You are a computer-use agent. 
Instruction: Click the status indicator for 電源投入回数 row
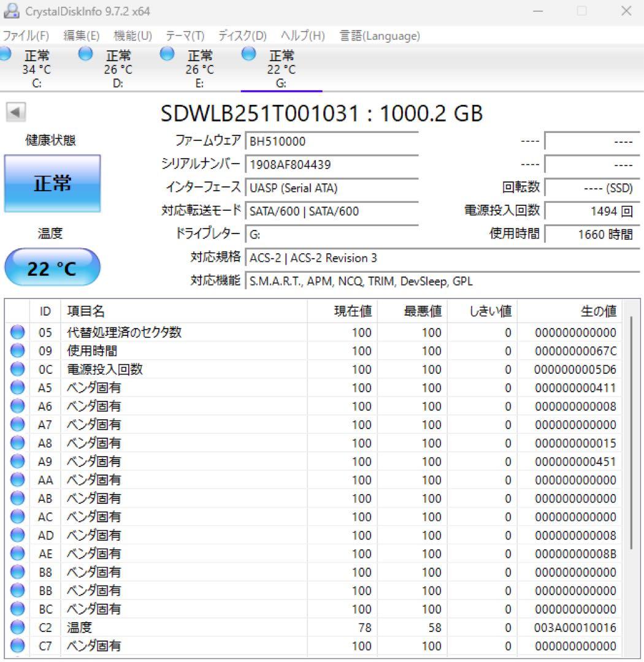17,368
